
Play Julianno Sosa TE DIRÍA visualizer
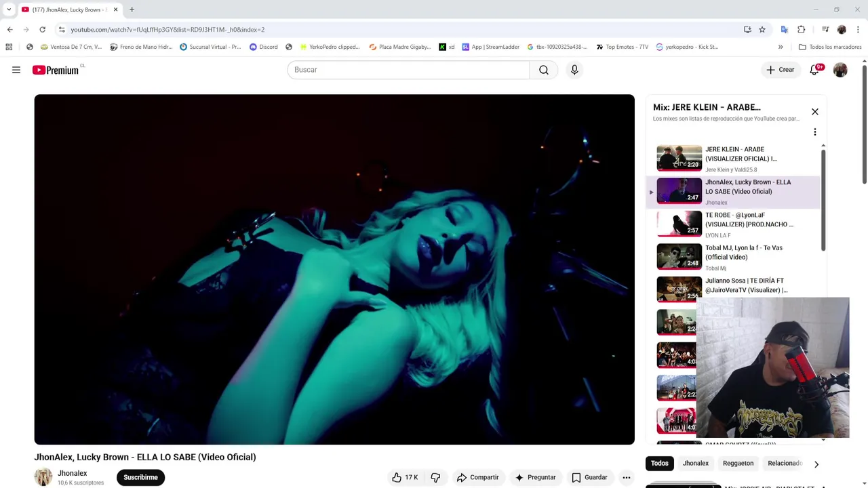point(734,289)
